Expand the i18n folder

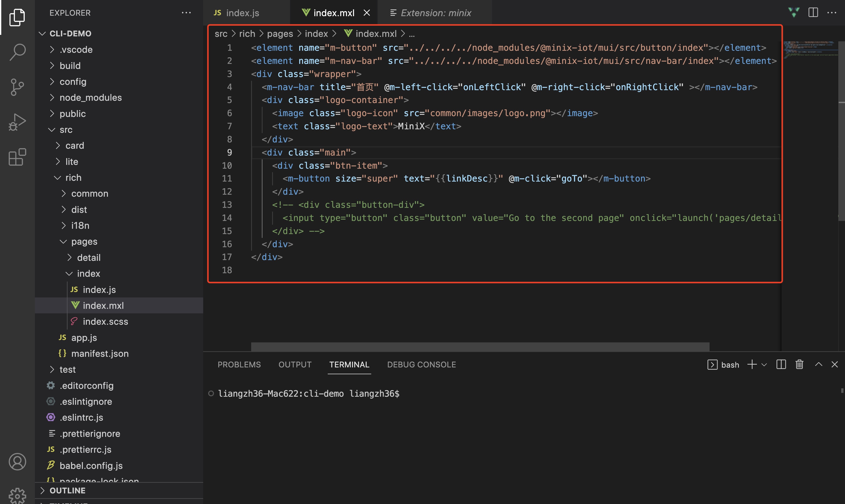click(x=119, y=225)
